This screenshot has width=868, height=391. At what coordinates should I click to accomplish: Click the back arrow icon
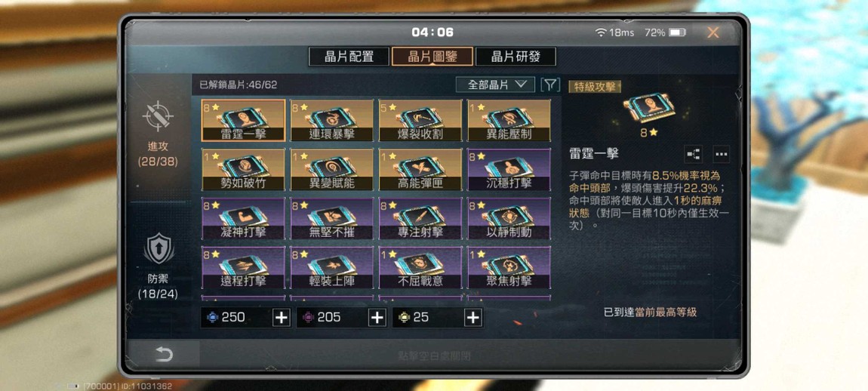tap(164, 355)
